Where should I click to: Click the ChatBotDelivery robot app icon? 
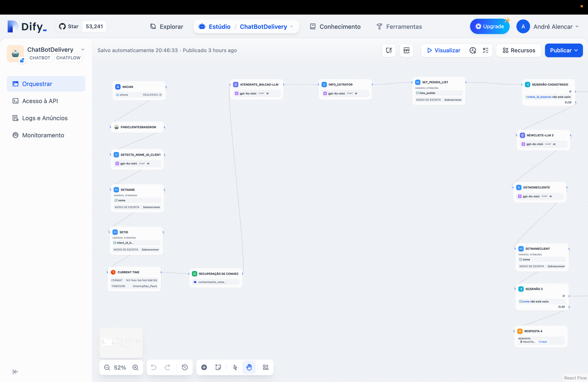[x=15, y=53]
